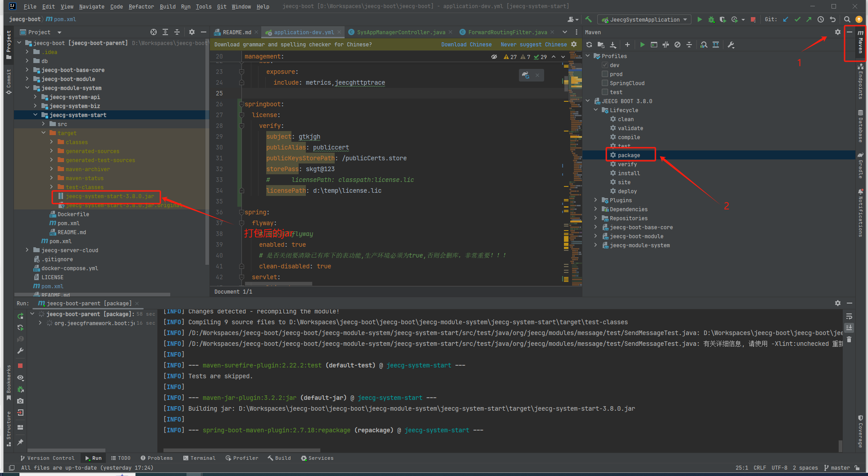Select jeecg-system-start-3.8.0.jar file
This screenshot has height=476, width=868.
pos(109,196)
